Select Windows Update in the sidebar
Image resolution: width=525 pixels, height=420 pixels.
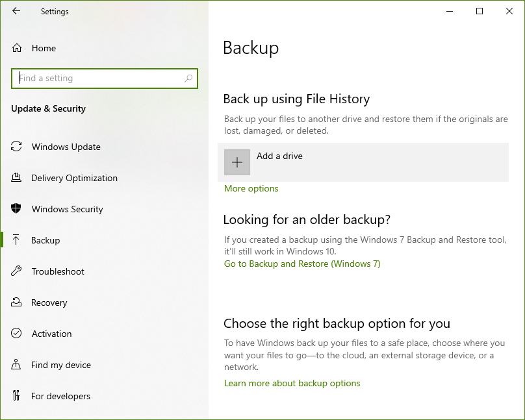click(66, 147)
